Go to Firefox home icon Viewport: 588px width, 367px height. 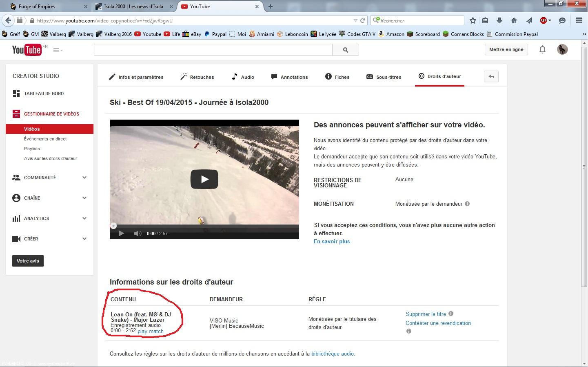(x=514, y=20)
